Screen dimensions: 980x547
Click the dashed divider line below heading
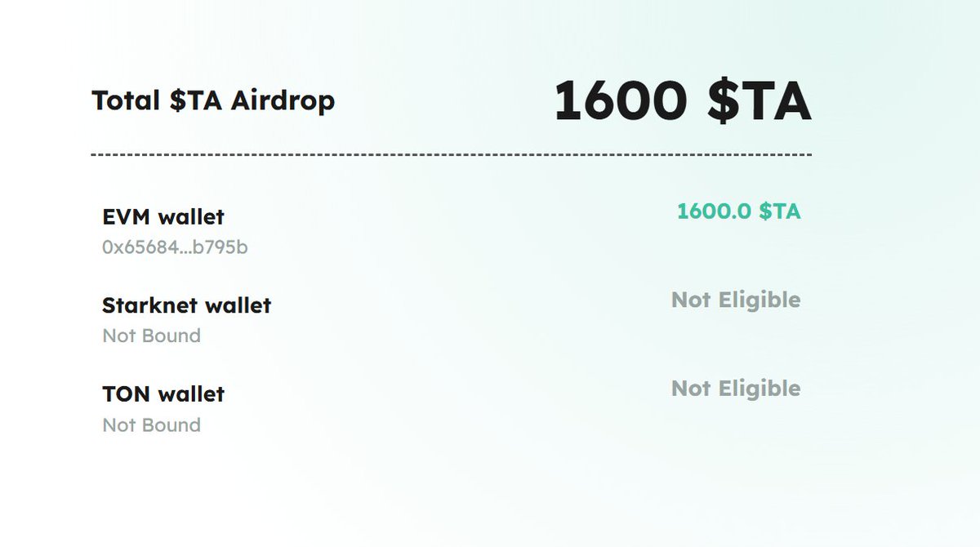tap(452, 154)
